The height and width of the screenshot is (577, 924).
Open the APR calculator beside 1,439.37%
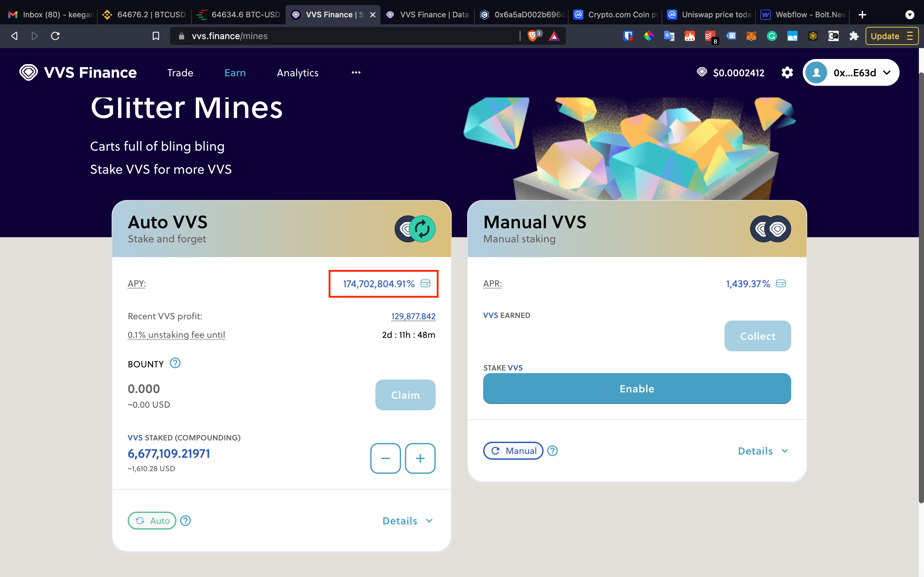coord(781,284)
